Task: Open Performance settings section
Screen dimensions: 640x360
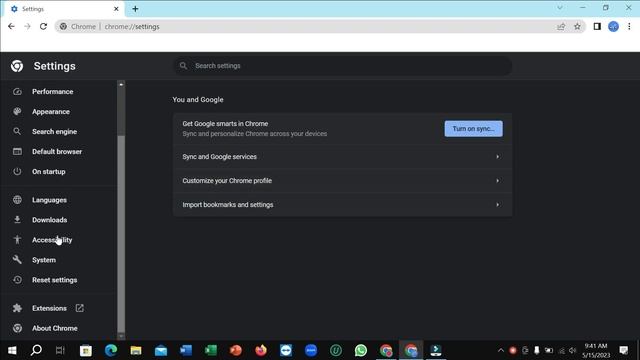Action: pos(53,91)
